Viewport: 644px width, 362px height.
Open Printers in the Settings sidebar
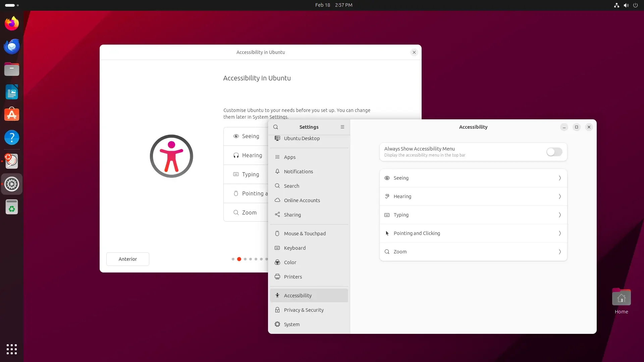pyautogui.click(x=309, y=277)
